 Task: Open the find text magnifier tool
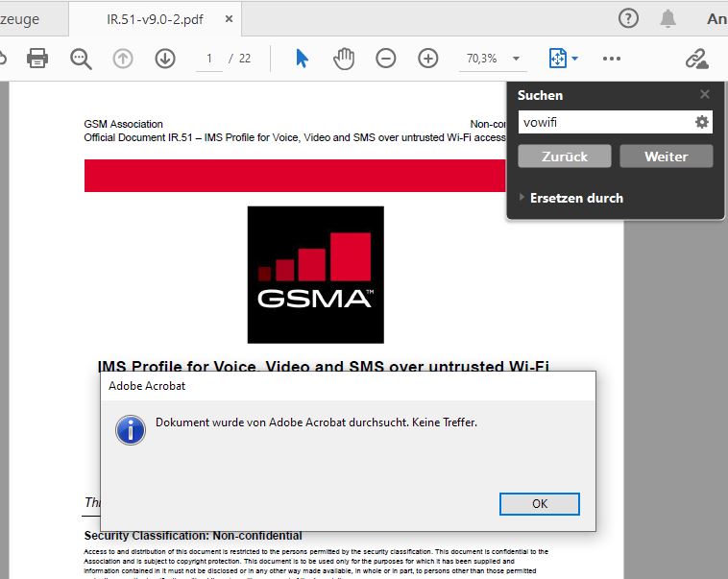tap(81, 59)
